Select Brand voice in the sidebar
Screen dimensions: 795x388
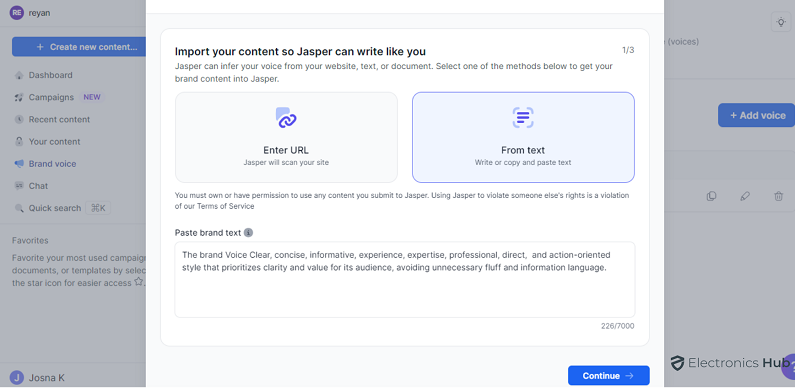pos(52,164)
